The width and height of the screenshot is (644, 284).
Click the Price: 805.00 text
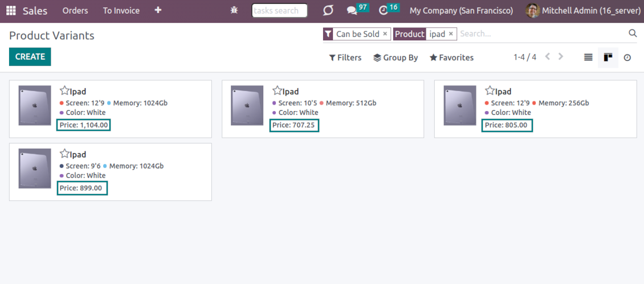(x=507, y=125)
